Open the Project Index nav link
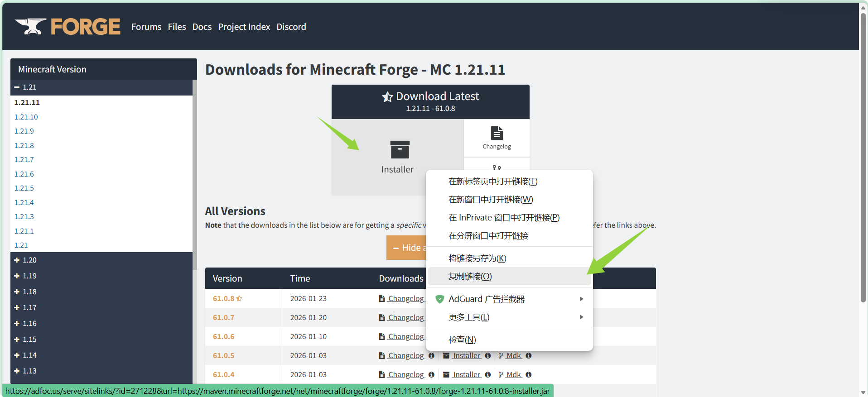The image size is (868, 397). click(244, 27)
